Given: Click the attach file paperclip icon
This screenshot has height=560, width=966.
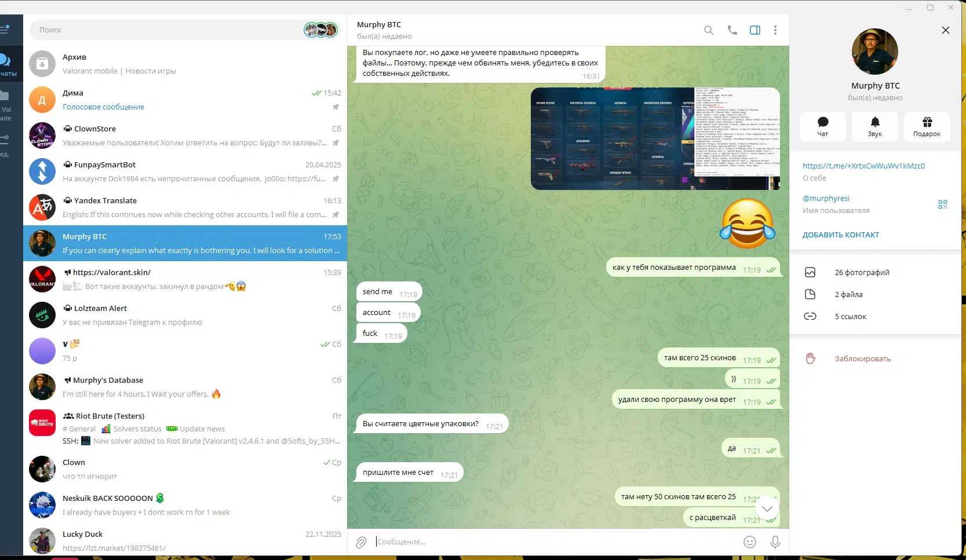Looking at the screenshot, I should [x=361, y=542].
